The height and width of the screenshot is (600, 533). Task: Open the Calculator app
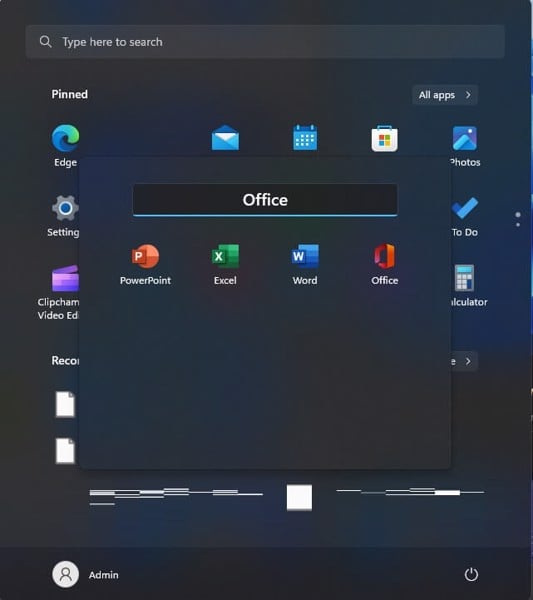(x=467, y=285)
